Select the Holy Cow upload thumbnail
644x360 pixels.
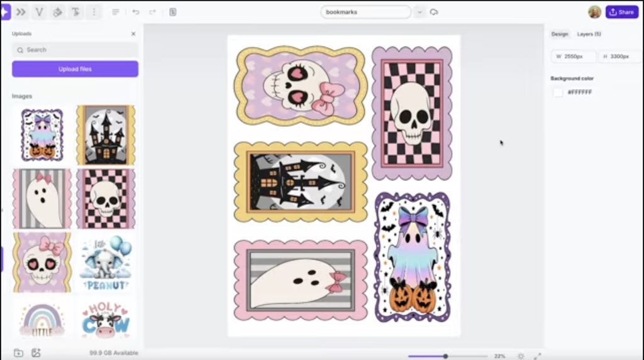pos(106,320)
